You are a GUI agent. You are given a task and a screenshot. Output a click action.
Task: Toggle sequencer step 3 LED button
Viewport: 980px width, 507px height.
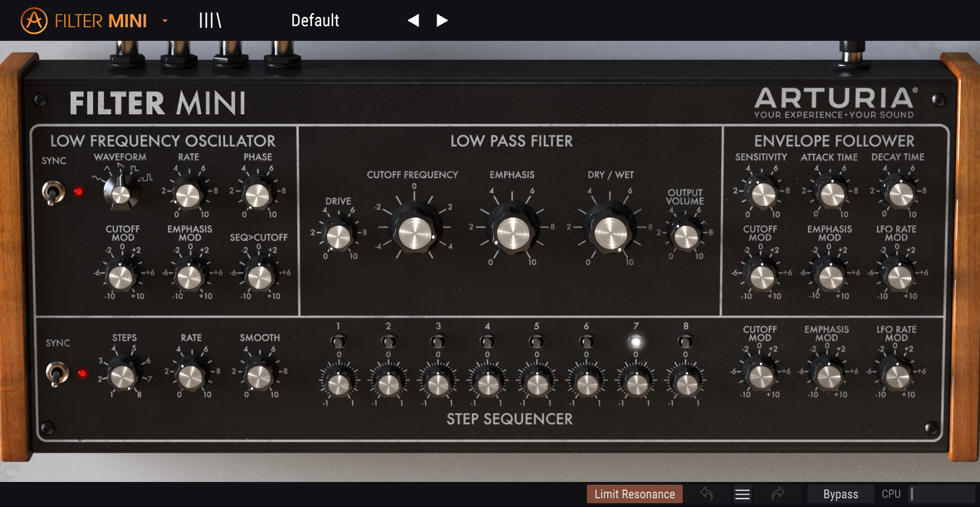click(438, 341)
